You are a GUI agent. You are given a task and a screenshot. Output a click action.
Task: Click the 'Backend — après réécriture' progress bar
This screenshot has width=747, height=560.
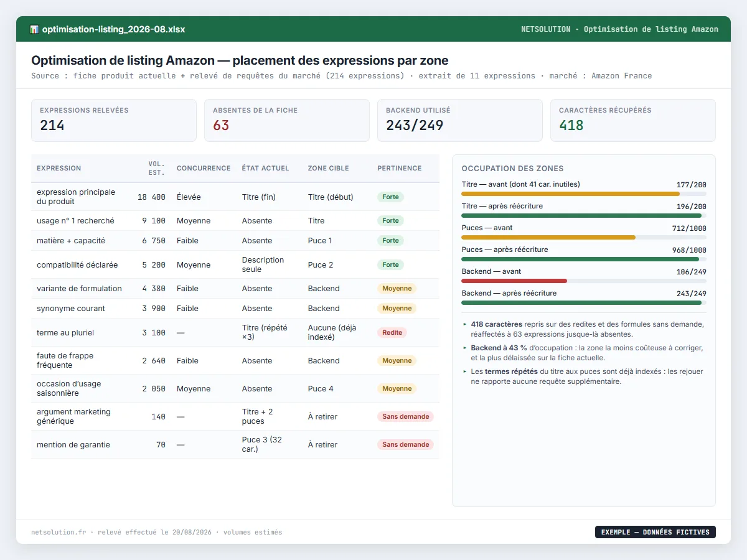click(584, 303)
